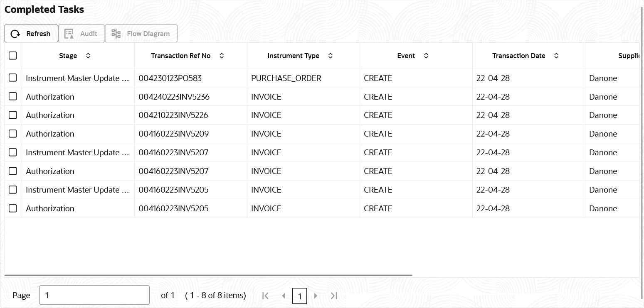Select the Audit icon
Image resolution: width=644 pixels, height=308 pixels.
tap(68, 33)
